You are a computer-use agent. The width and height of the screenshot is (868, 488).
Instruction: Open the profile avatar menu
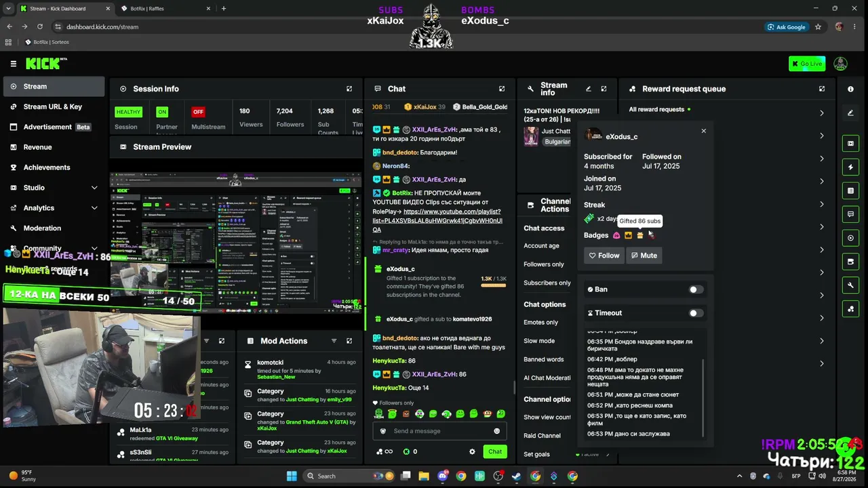[x=840, y=64]
